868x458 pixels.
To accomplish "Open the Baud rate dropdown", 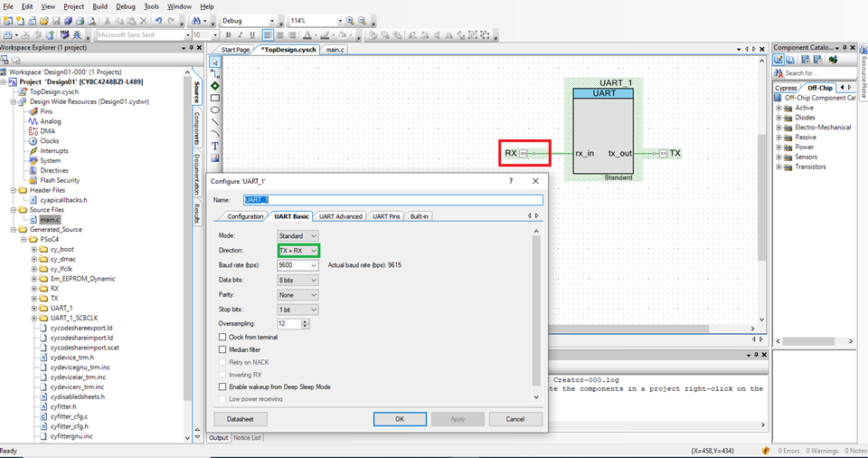I will point(297,265).
